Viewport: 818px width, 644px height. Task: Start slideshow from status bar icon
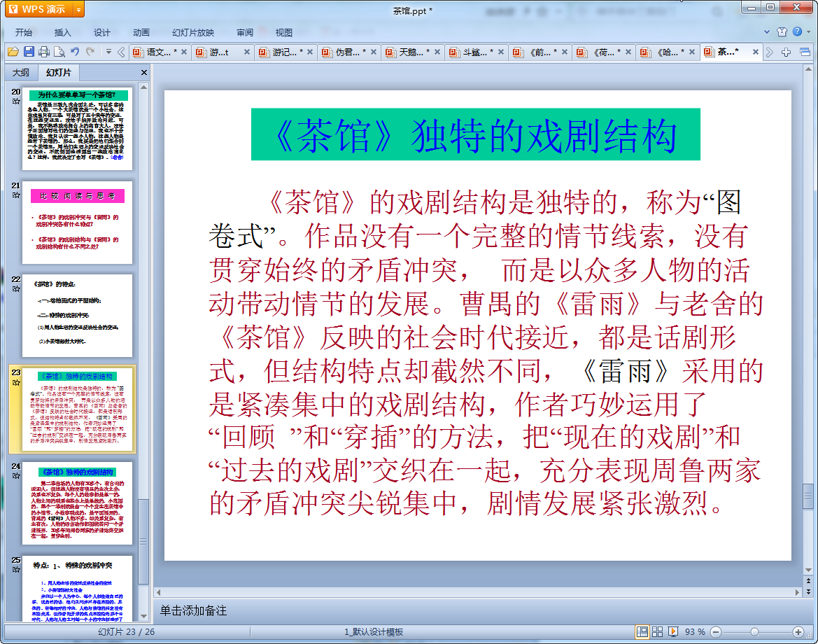(x=673, y=632)
